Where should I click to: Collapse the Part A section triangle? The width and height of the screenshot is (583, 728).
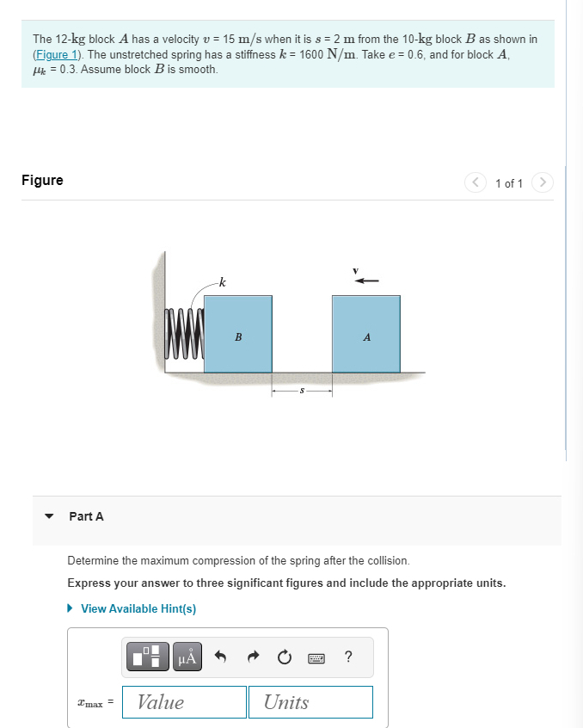point(49,516)
